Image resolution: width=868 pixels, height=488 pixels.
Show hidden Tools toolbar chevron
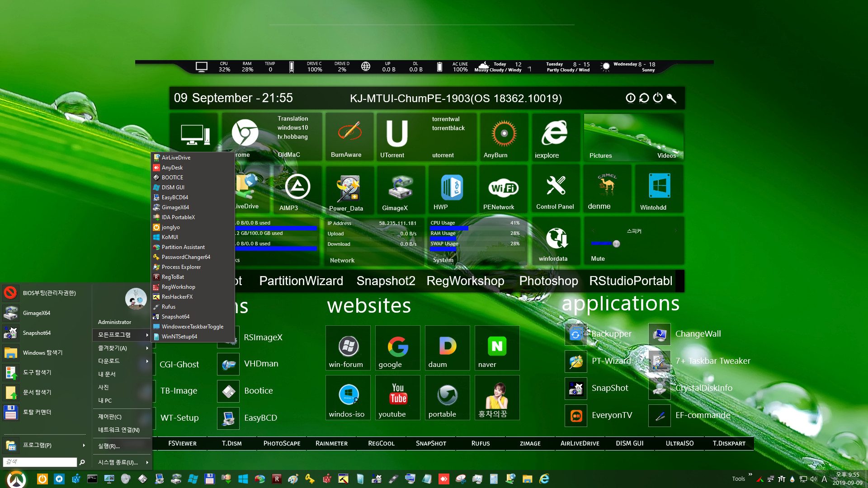pyautogui.click(x=750, y=474)
